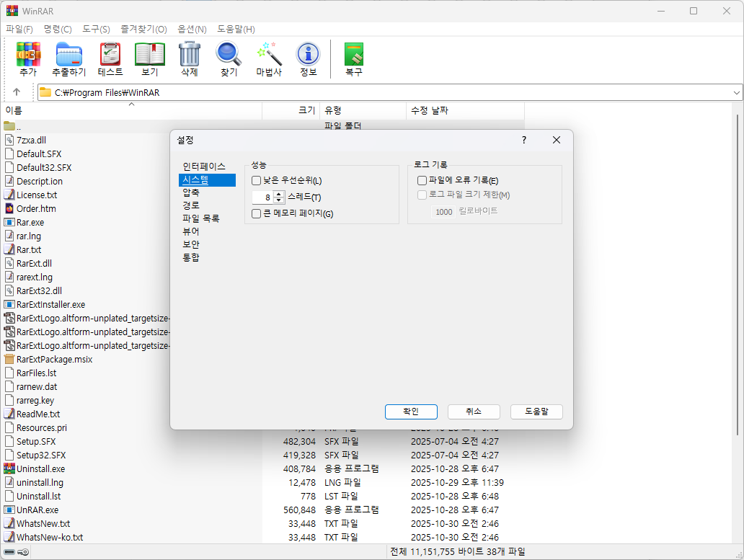
Task: Click the 복구 (Repair) toolbar icon
Action: coord(354,54)
